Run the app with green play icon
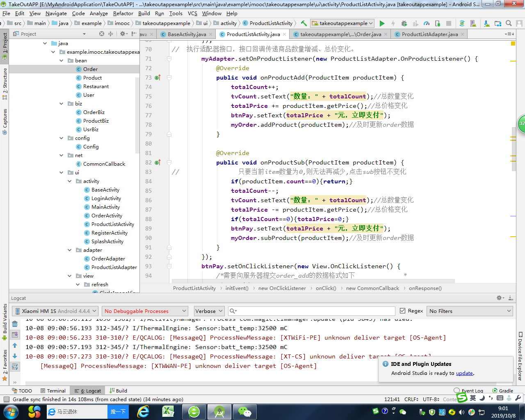 pyautogui.click(x=382, y=23)
